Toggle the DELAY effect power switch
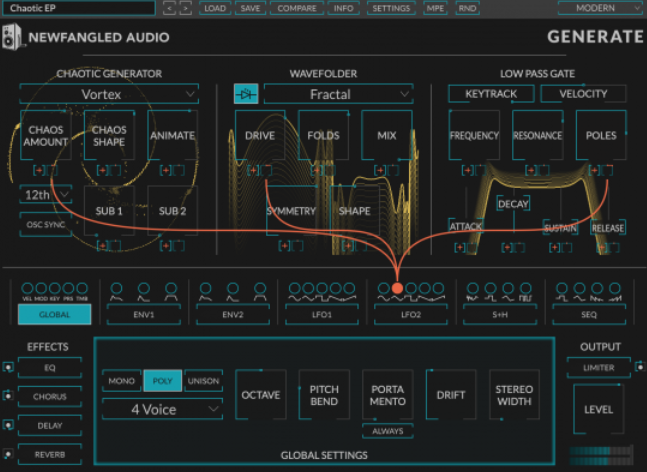The image size is (647, 472). pos(8,425)
